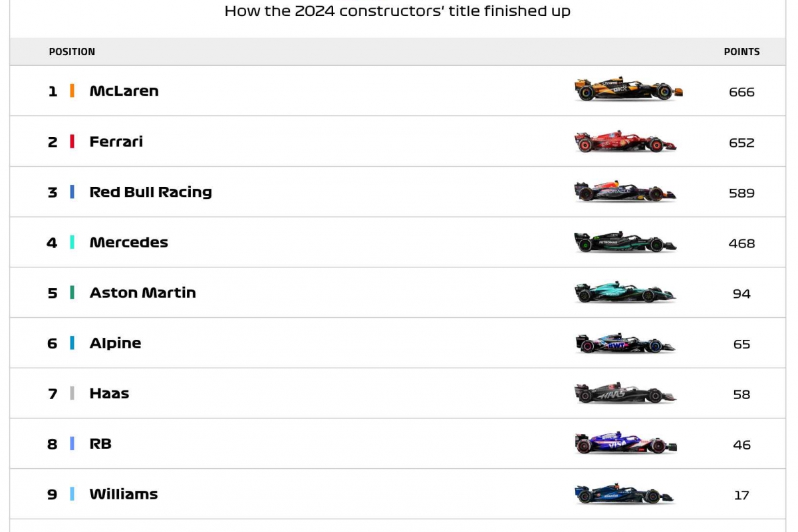Image resolution: width=798 pixels, height=532 pixels.
Task: Click McLaren's 666 points value
Action: click(x=741, y=92)
